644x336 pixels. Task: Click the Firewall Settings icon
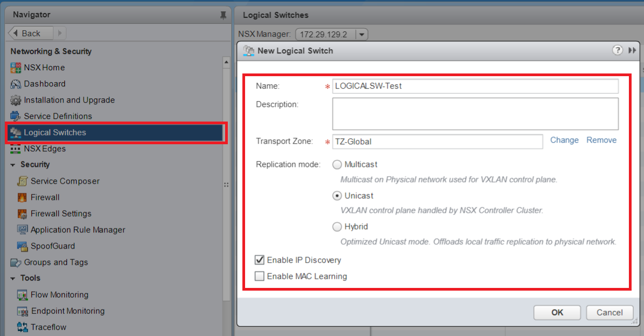coord(22,213)
